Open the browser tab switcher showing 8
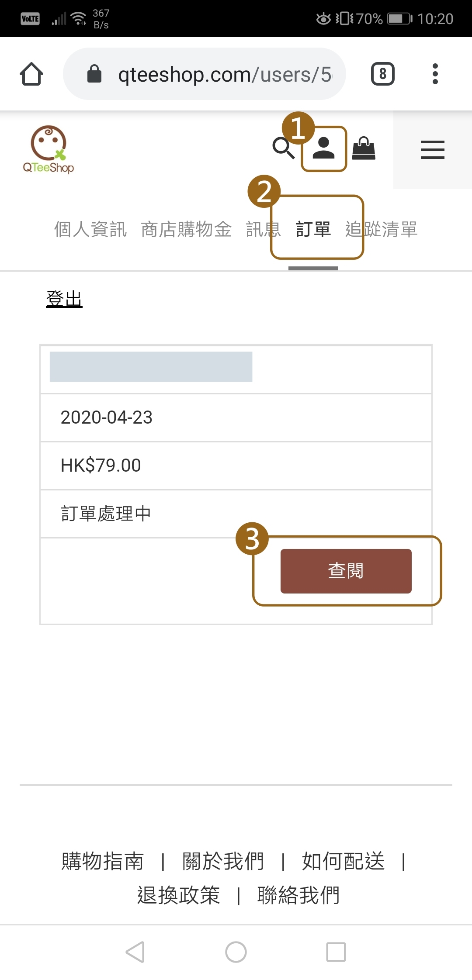472x980 pixels. point(382,74)
